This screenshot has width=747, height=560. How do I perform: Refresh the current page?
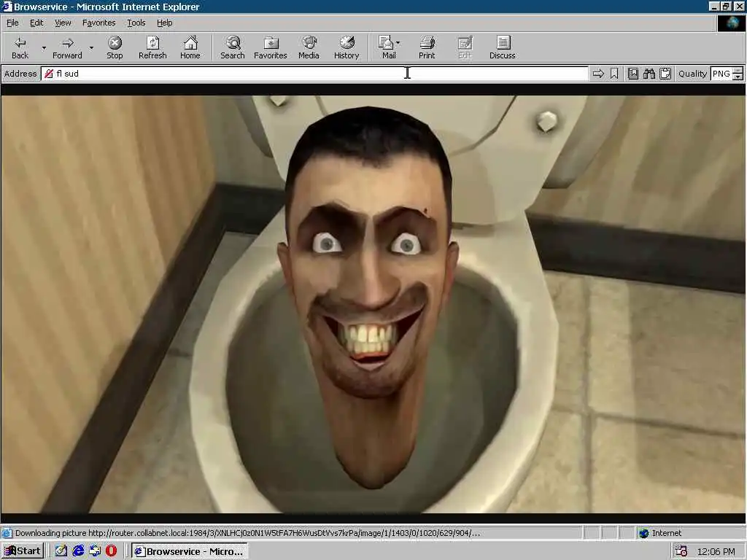pos(152,47)
